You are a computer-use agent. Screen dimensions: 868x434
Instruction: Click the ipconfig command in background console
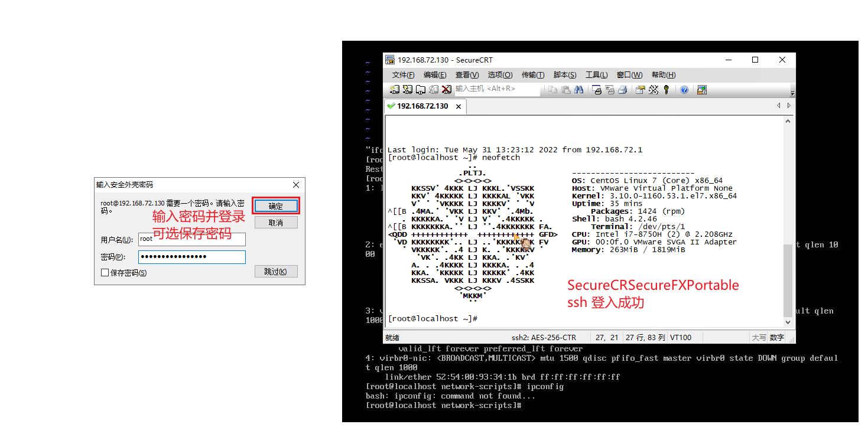click(x=545, y=387)
